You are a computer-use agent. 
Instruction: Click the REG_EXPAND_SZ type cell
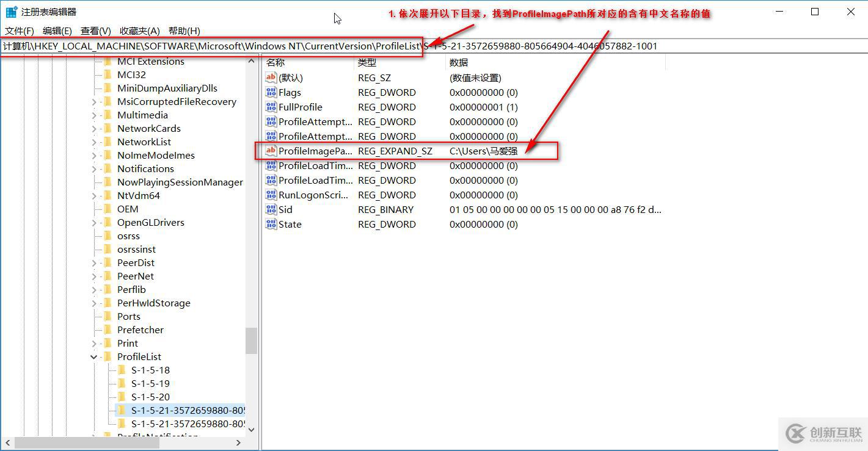pos(395,151)
